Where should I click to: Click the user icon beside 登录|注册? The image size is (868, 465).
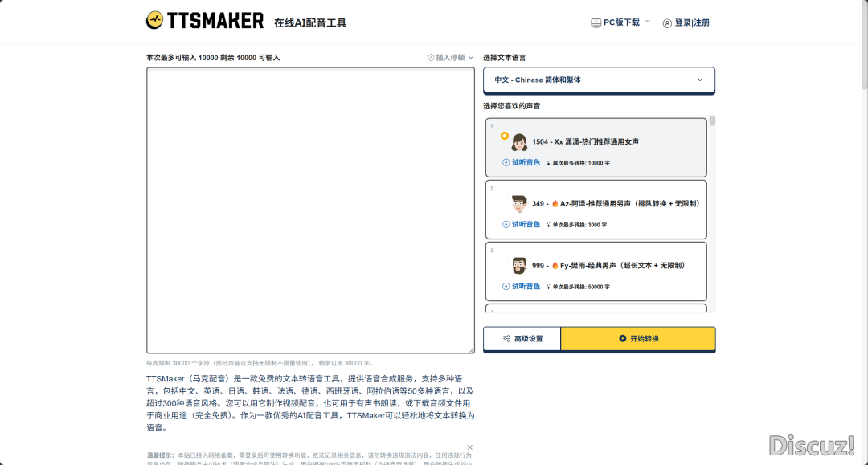click(667, 23)
